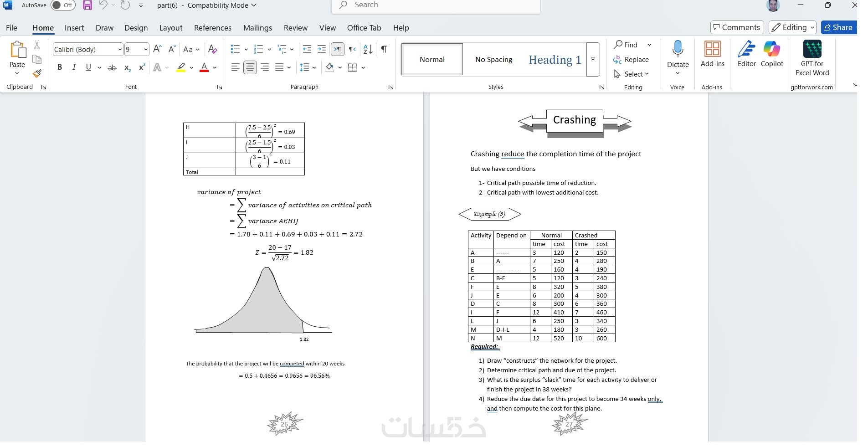Viewport: 868px width, 447px height.
Task: Apply the Heading 1 style
Action: point(555,59)
